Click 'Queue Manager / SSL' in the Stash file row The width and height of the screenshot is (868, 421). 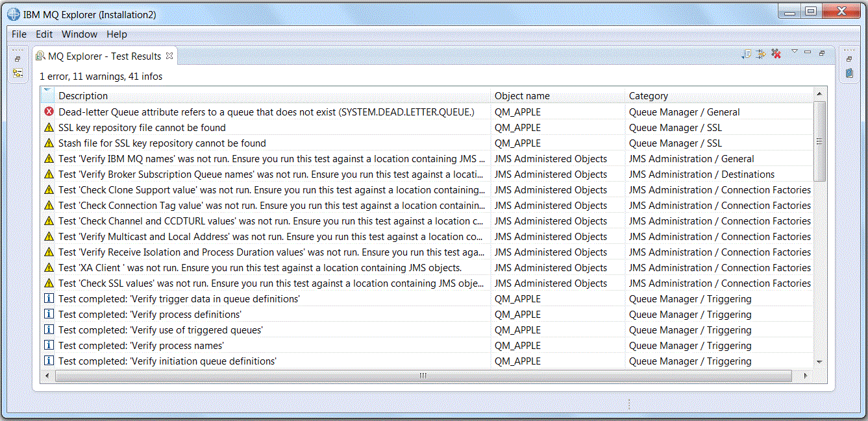click(675, 143)
